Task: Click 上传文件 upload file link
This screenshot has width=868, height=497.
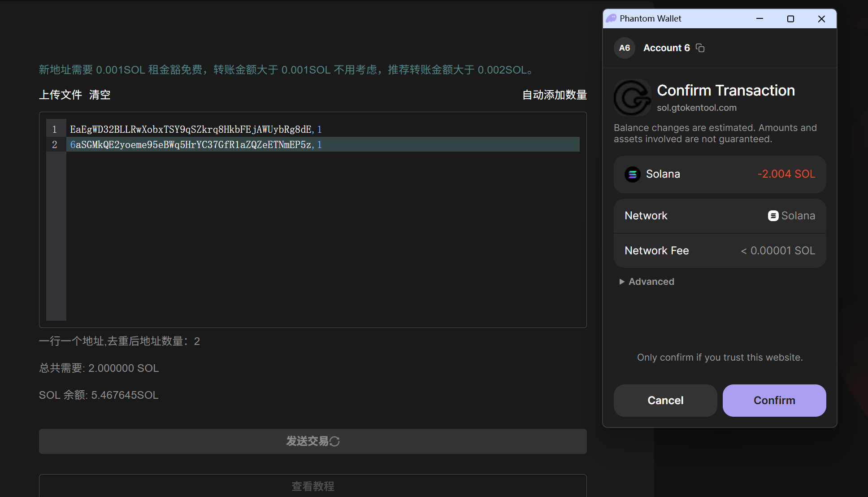Action: [61, 95]
